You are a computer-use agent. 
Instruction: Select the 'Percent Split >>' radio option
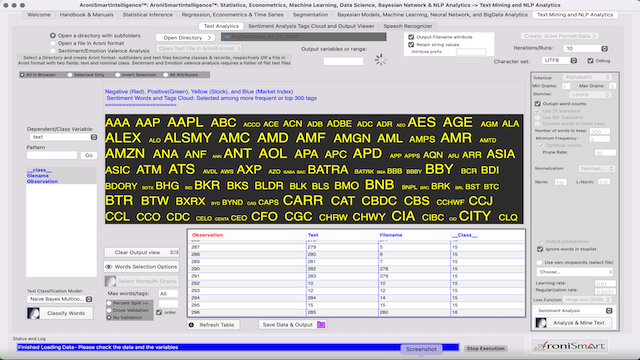pos(109,303)
